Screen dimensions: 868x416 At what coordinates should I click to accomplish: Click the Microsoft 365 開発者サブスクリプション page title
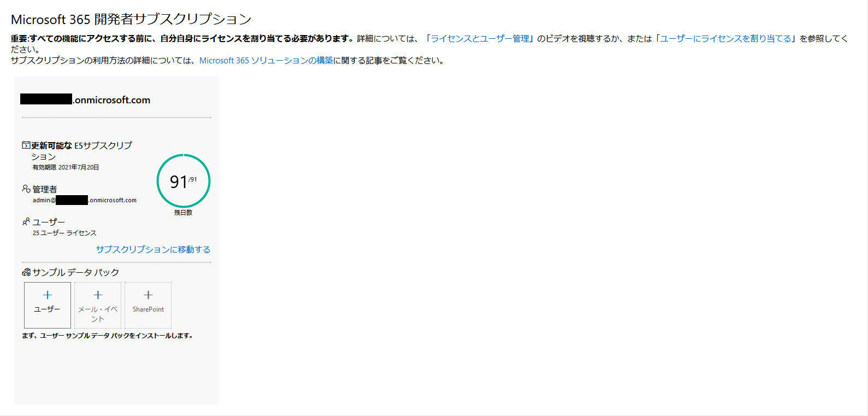(x=131, y=19)
